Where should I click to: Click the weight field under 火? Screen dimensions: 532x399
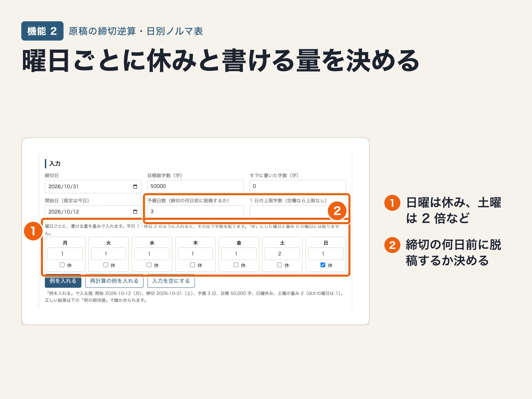click(x=109, y=254)
